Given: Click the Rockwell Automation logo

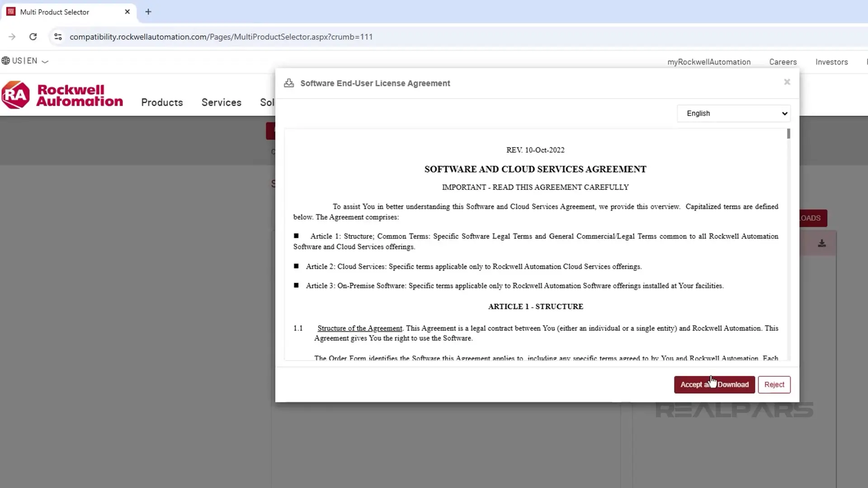Looking at the screenshot, I should [62, 95].
